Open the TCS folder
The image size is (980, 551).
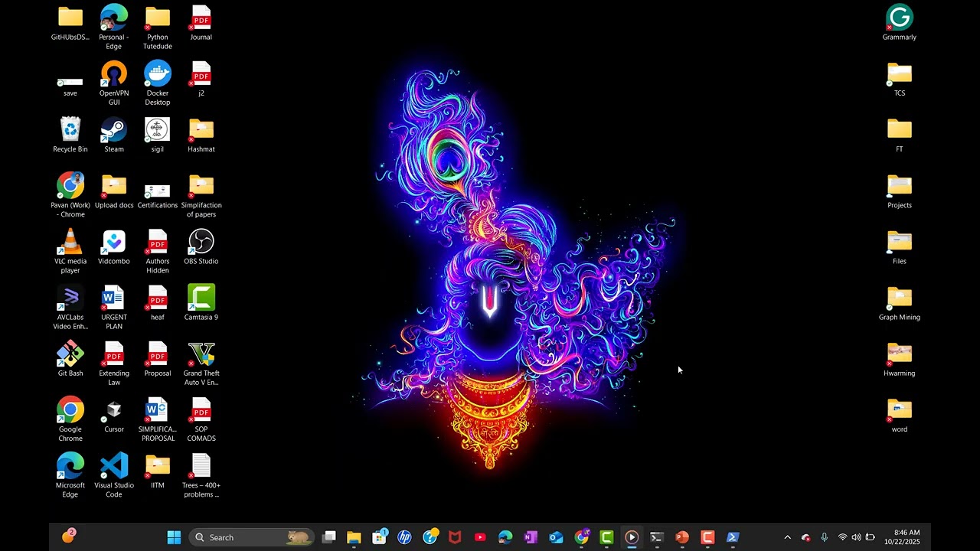900,73
